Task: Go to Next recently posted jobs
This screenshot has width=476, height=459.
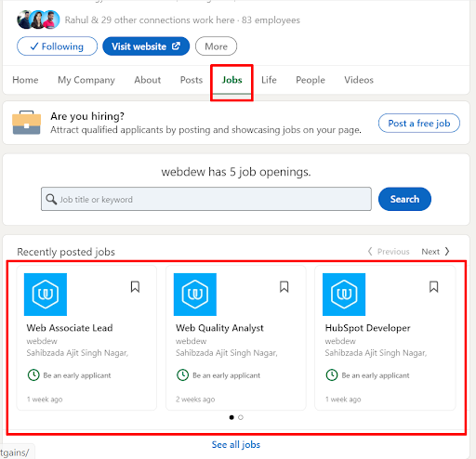Action: coord(435,252)
